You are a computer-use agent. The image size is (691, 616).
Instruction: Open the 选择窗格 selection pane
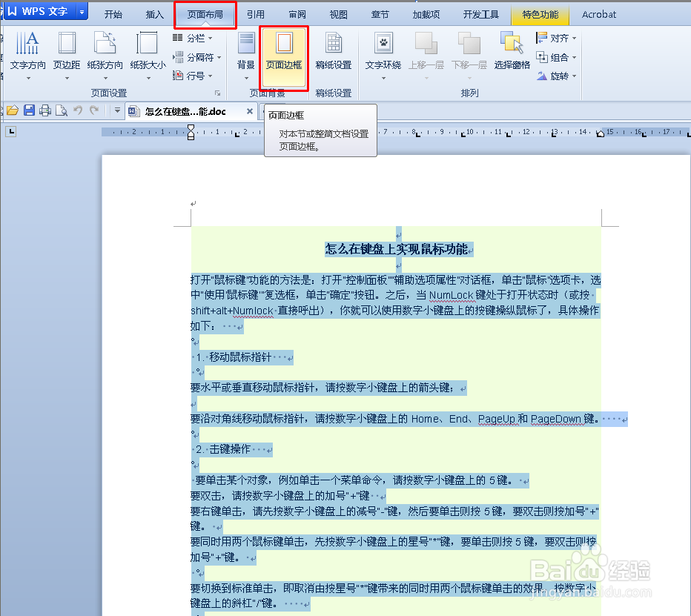tap(512, 50)
